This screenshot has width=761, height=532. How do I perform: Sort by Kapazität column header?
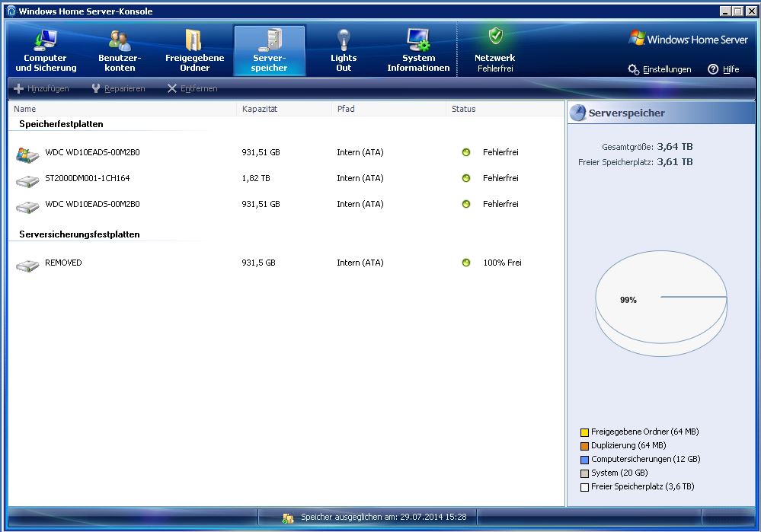tap(284, 109)
